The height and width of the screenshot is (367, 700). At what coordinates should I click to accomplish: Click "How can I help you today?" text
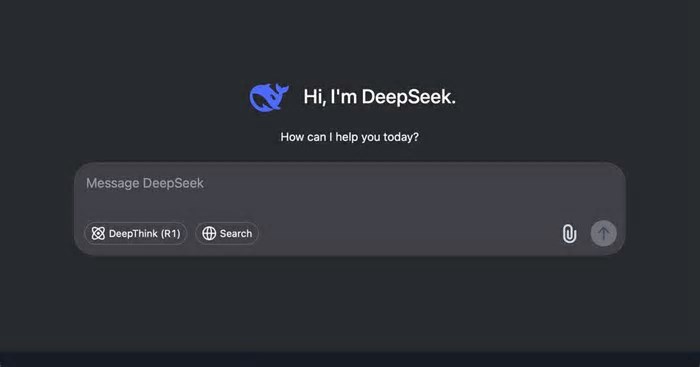click(x=350, y=137)
